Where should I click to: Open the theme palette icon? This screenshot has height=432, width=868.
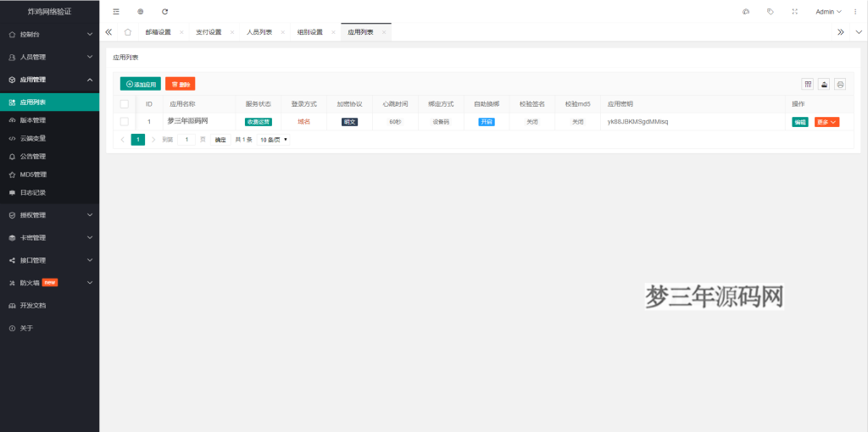pyautogui.click(x=746, y=12)
